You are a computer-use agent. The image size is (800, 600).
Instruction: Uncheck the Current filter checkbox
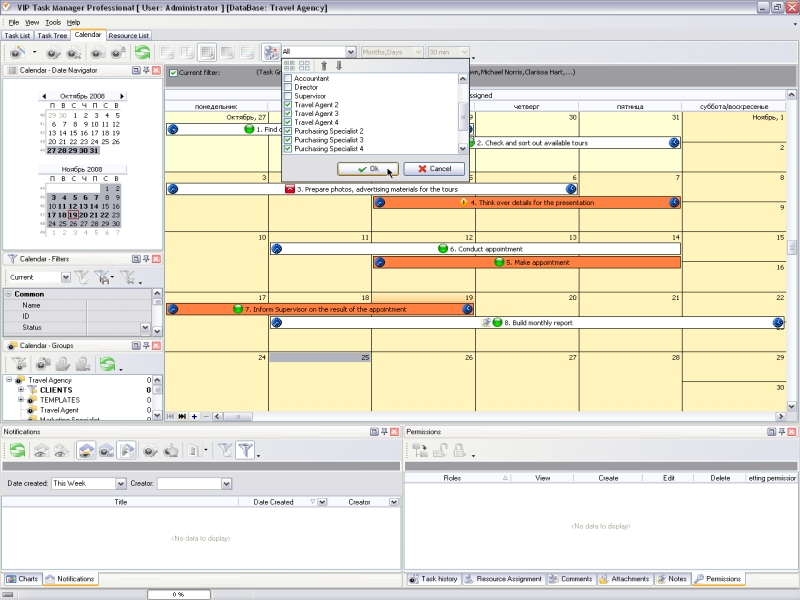[173, 72]
